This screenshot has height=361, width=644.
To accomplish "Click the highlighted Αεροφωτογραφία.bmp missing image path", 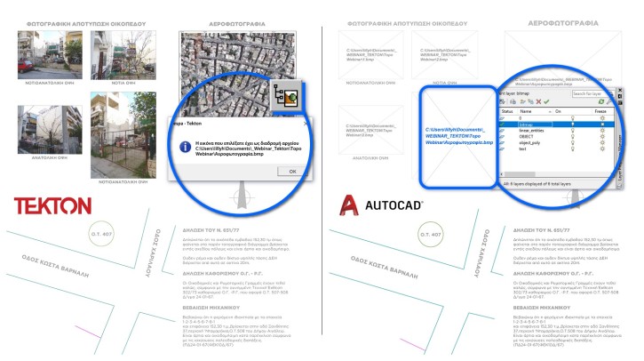I will coord(458,136).
